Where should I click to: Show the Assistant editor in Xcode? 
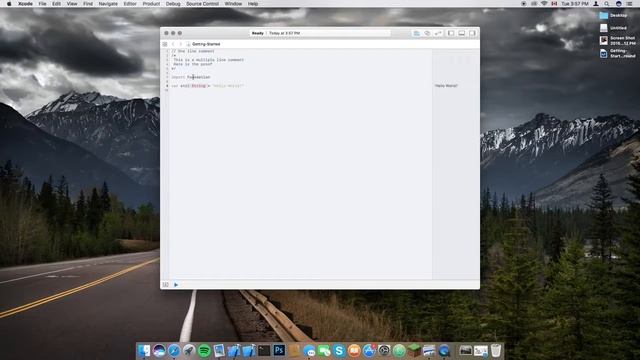pos(427,33)
